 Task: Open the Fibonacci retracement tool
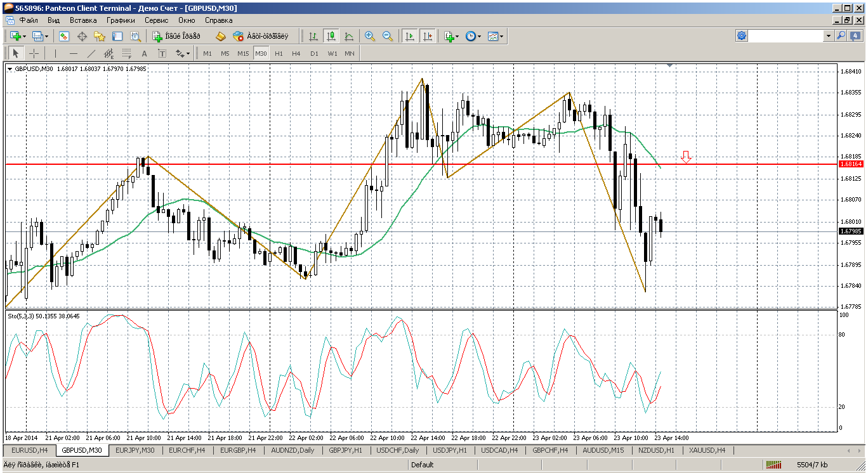click(126, 54)
